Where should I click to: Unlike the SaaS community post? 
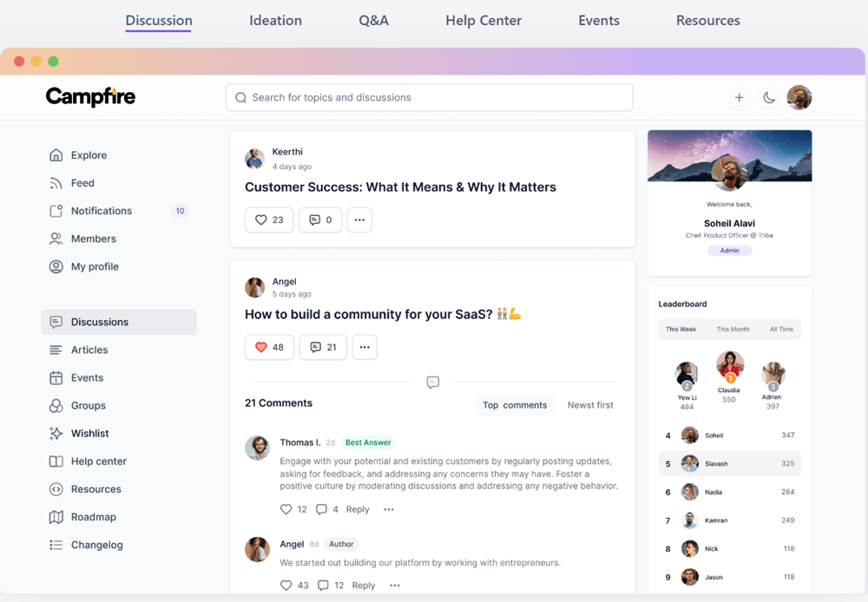[x=269, y=347]
